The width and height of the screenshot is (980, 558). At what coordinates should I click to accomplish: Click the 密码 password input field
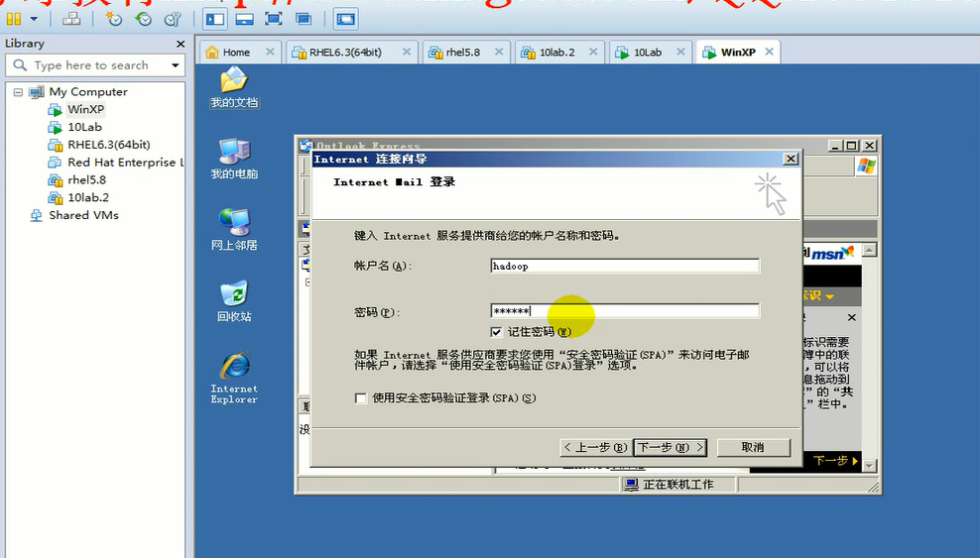(x=625, y=311)
